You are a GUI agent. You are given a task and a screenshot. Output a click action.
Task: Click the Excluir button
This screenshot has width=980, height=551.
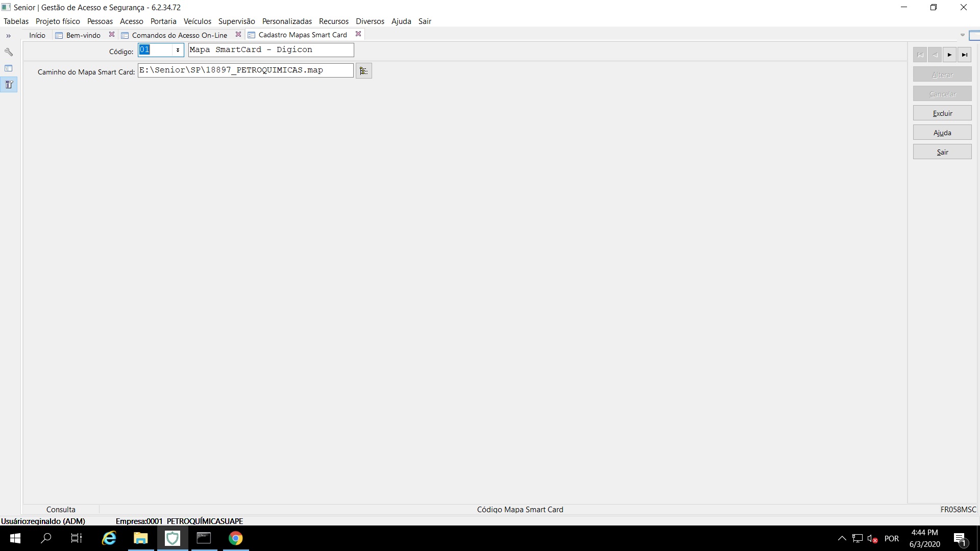(x=942, y=113)
